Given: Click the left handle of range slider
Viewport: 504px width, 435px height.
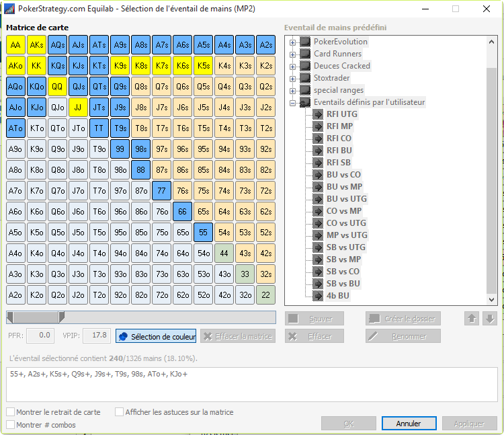Looking at the screenshot, I should (10, 317).
